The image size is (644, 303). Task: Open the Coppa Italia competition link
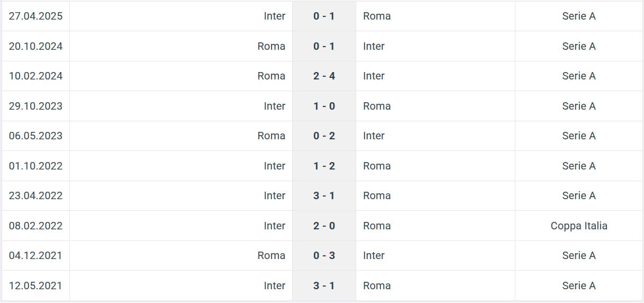point(579,226)
